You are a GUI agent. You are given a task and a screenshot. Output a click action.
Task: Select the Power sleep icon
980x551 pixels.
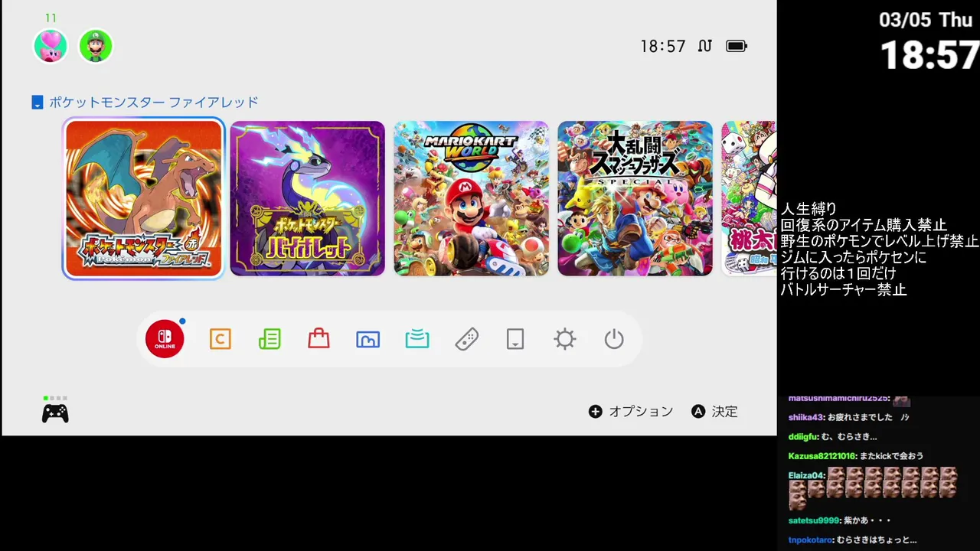click(x=614, y=339)
